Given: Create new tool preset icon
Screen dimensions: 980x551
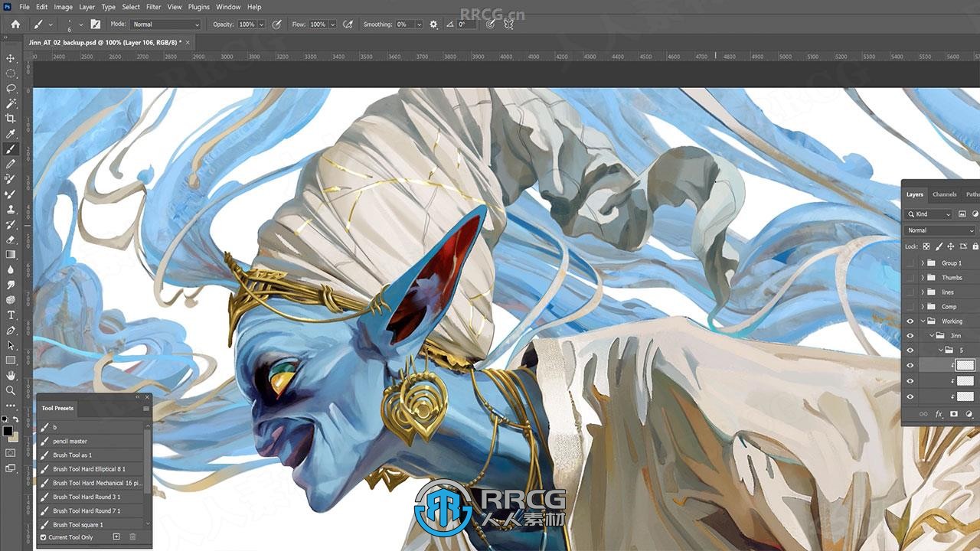Looking at the screenshot, I should pyautogui.click(x=116, y=537).
